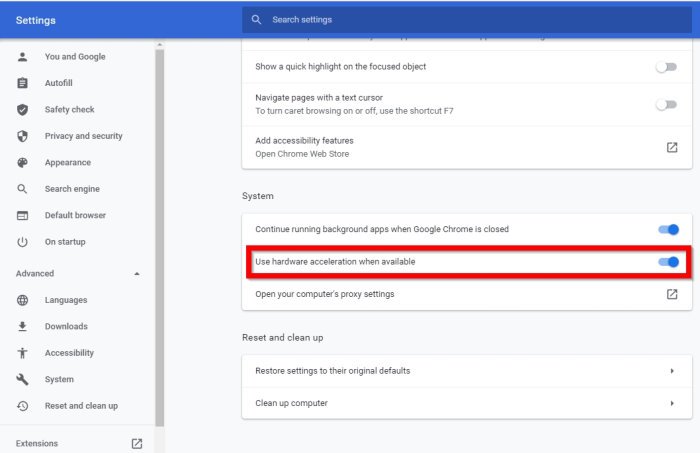The height and width of the screenshot is (453, 700).
Task: Toggle continue running background apps switch
Action: point(668,229)
